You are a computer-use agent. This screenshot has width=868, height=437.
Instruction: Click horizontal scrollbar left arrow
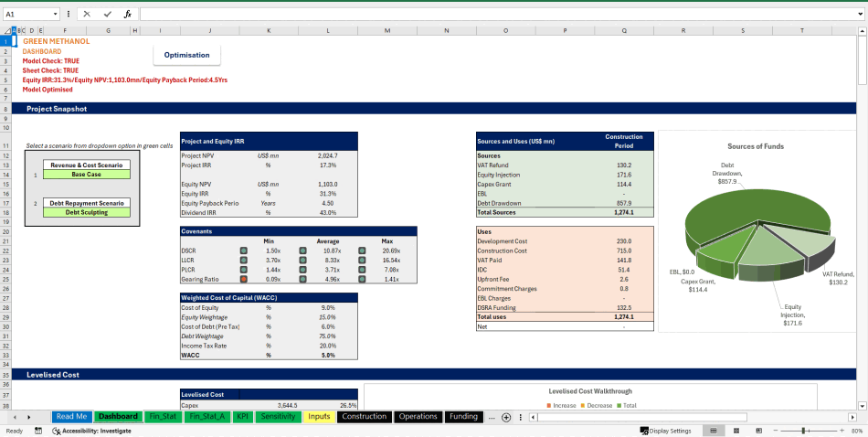pos(534,417)
